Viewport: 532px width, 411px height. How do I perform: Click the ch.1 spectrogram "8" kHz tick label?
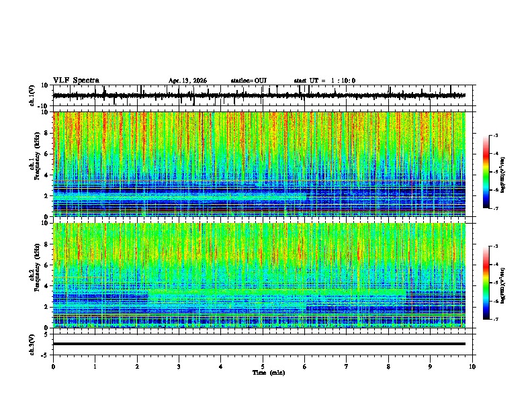(46, 133)
